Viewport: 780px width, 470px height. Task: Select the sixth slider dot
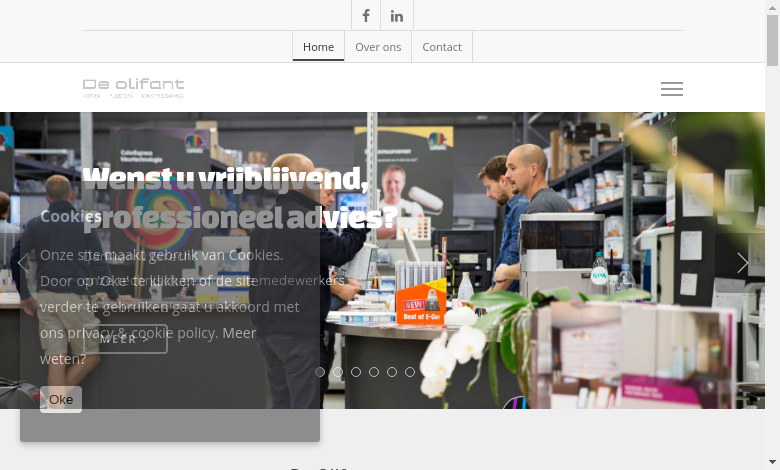click(x=409, y=372)
